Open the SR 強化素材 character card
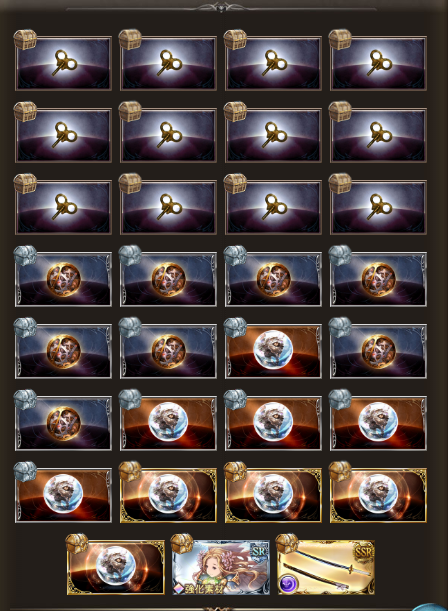 coord(221,567)
